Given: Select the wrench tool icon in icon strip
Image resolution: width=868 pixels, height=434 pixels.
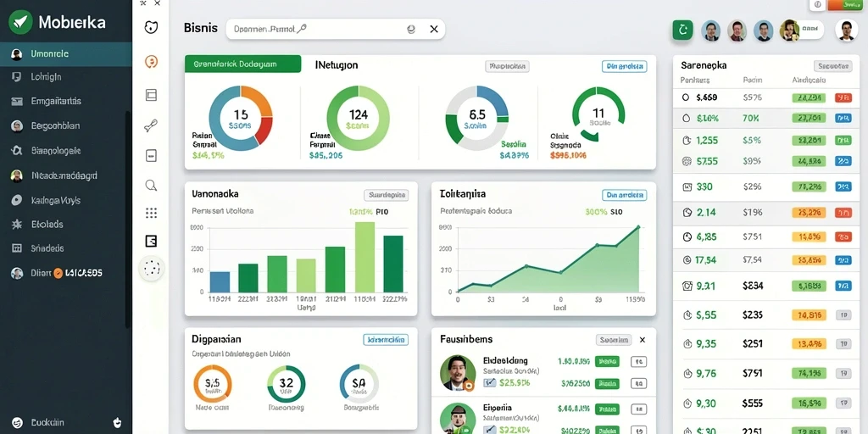Looking at the screenshot, I should tap(151, 125).
